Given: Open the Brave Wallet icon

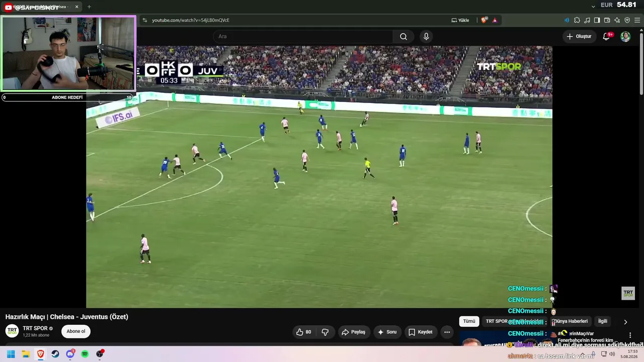Looking at the screenshot, I should coord(607,20).
